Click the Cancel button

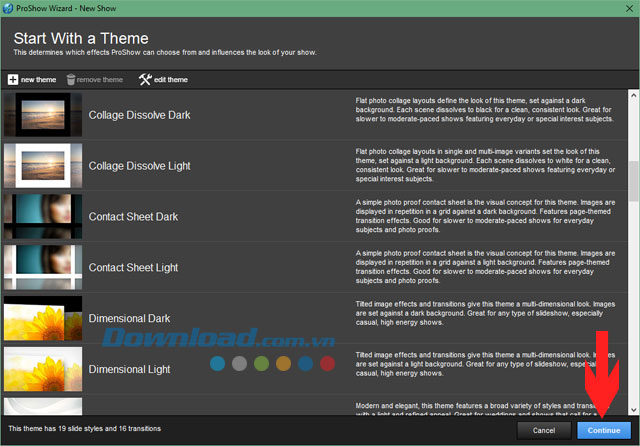pyautogui.click(x=544, y=430)
